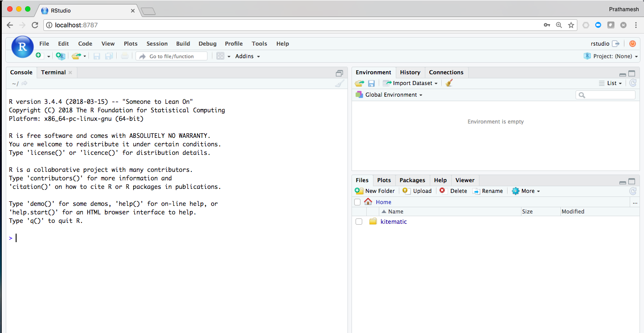Screen dimensions: 644x333
Task: Switch to the Connections tab
Action: click(446, 73)
